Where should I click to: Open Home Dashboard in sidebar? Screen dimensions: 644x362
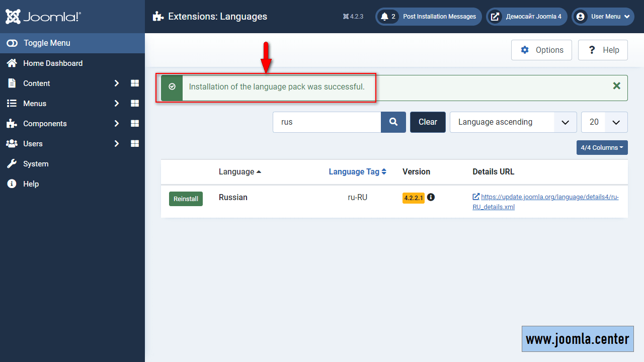coord(52,63)
